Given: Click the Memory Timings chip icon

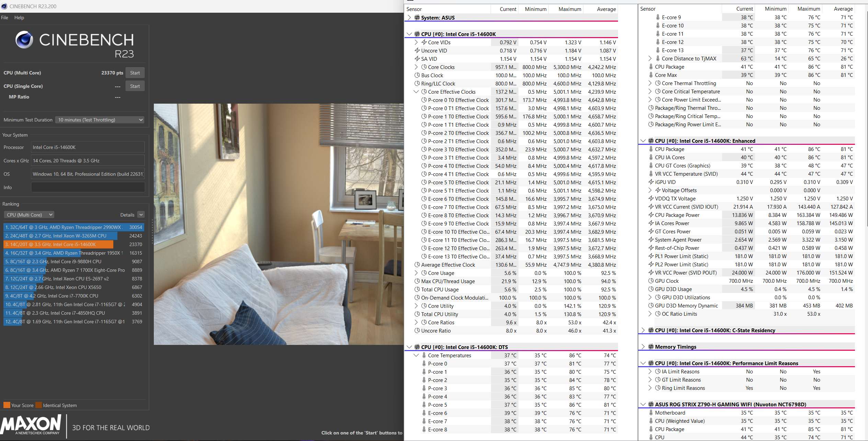Looking at the screenshot, I should (x=651, y=347).
